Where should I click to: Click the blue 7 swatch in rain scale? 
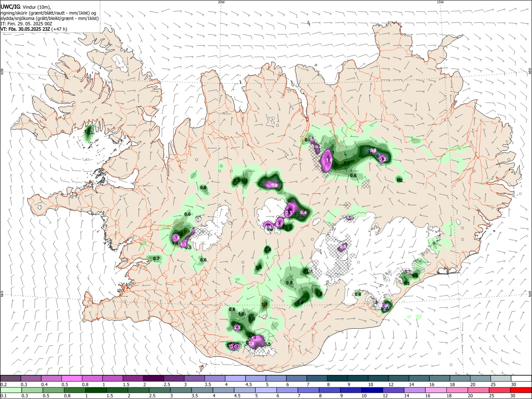click(308, 390)
